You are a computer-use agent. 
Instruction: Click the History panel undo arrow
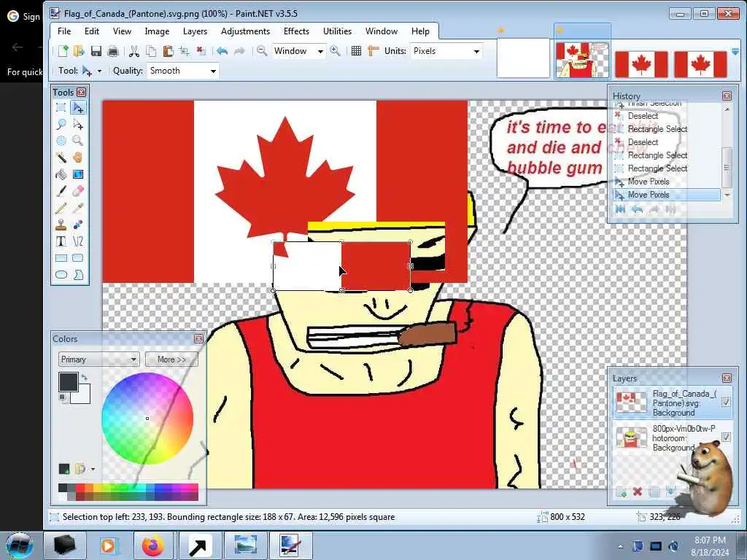point(637,209)
